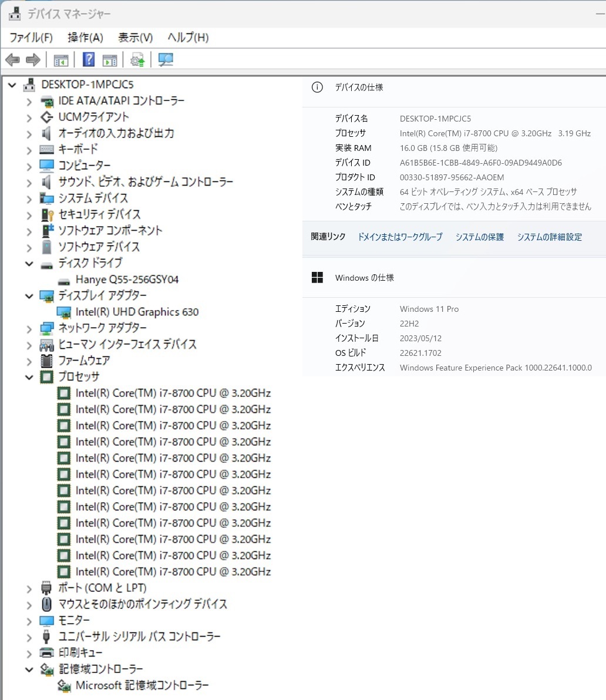This screenshot has height=700, width=606.
Task: Open the システムの詳細設定 link
Action: (x=550, y=237)
